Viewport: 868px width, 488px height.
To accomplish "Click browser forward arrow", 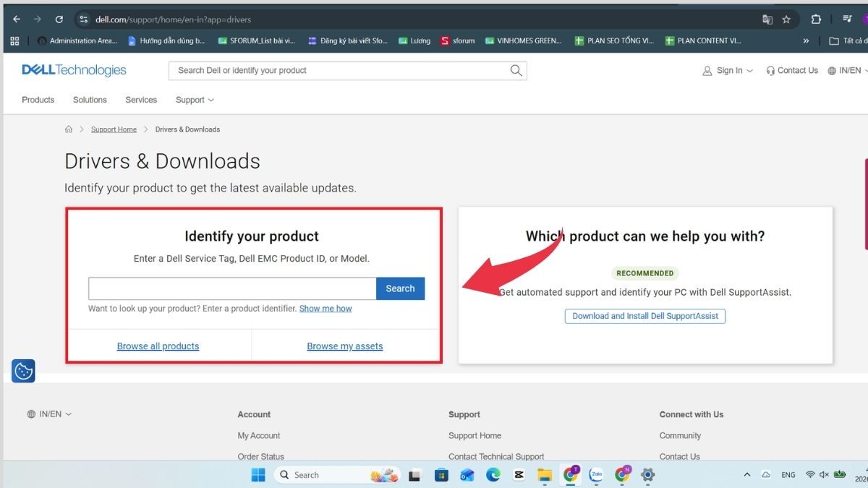I will tap(38, 20).
